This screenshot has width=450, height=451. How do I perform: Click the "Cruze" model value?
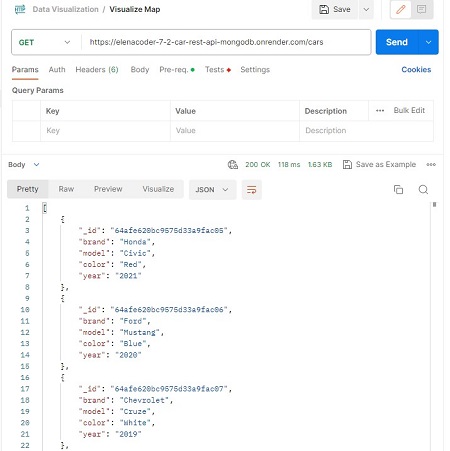[x=135, y=411]
